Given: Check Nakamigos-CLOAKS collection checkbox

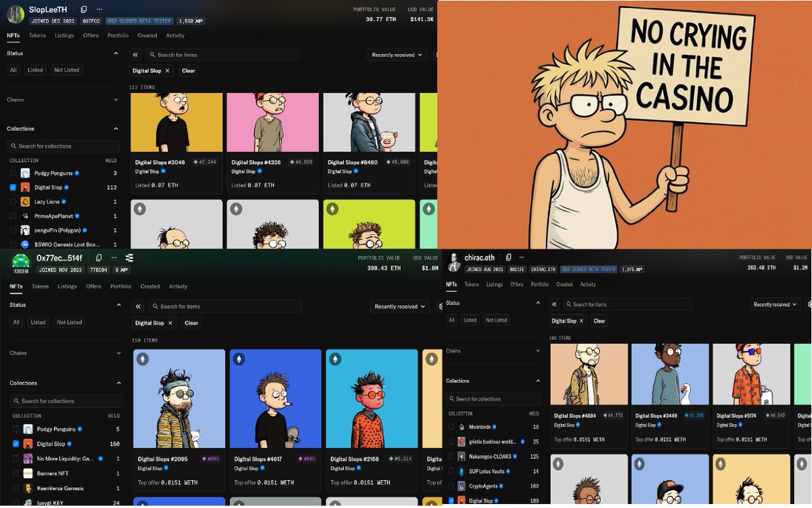Looking at the screenshot, I should [451, 457].
